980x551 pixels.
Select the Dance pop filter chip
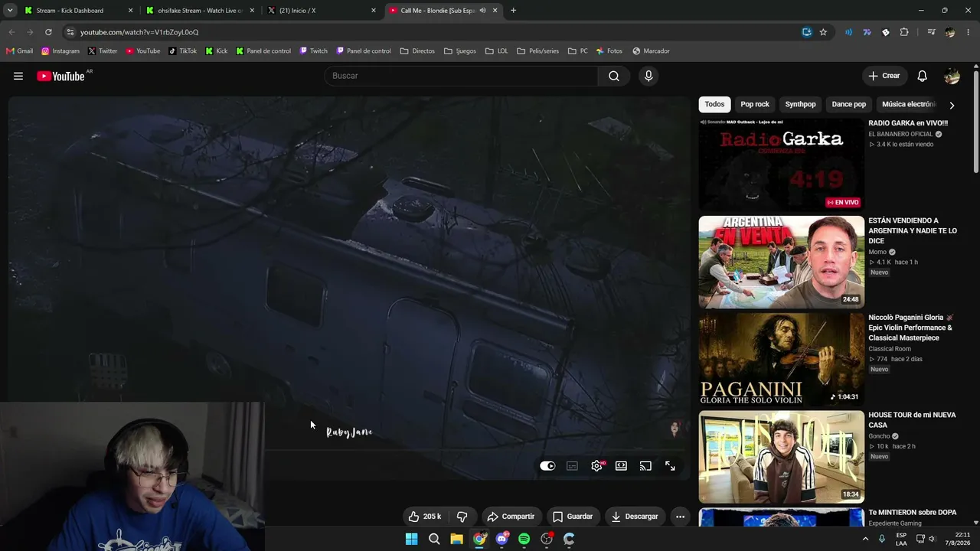[849, 104]
